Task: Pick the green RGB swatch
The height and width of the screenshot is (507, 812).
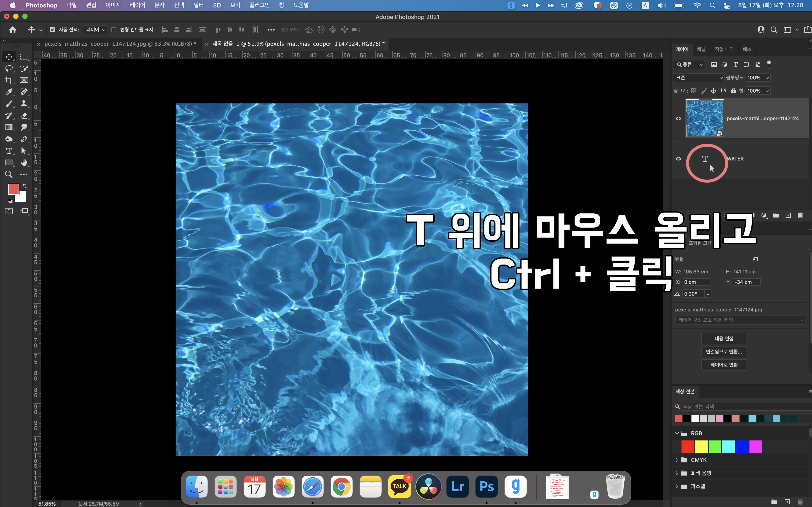Action: [715, 447]
